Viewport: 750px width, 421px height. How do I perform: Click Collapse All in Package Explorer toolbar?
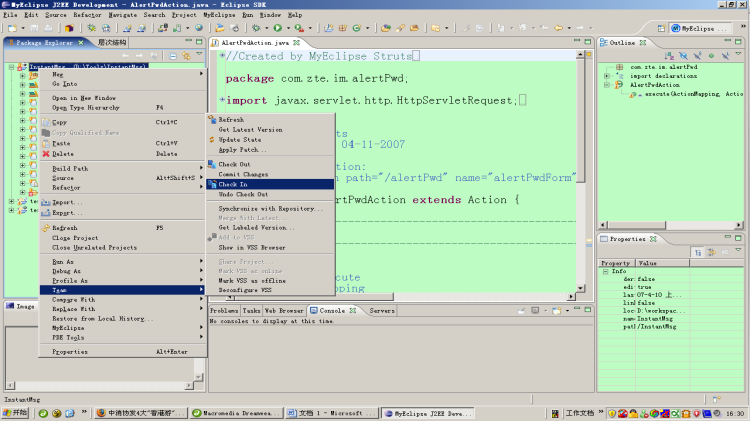click(173, 56)
